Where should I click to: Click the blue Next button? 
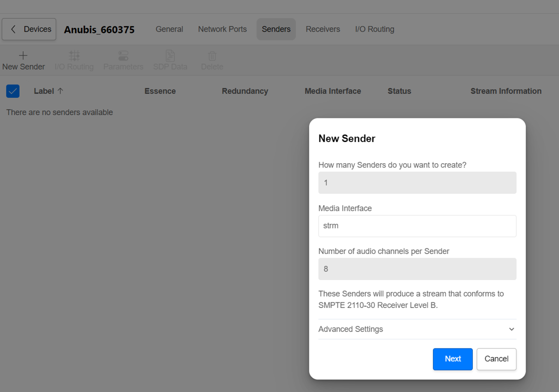(x=453, y=359)
